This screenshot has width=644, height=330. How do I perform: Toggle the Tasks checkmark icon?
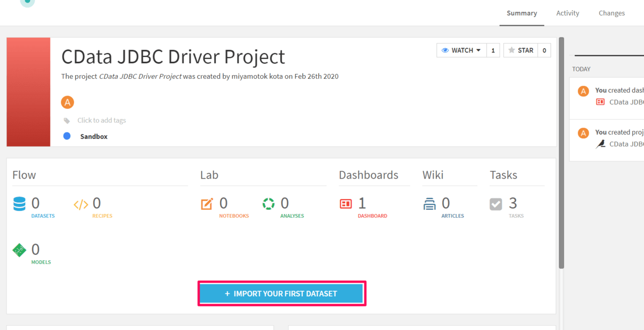(x=496, y=204)
